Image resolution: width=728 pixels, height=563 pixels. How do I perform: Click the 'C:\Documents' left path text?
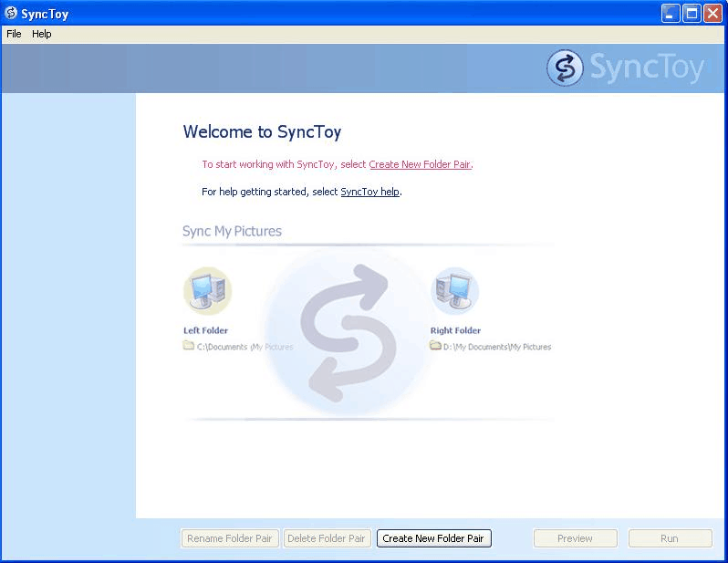click(x=245, y=347)
